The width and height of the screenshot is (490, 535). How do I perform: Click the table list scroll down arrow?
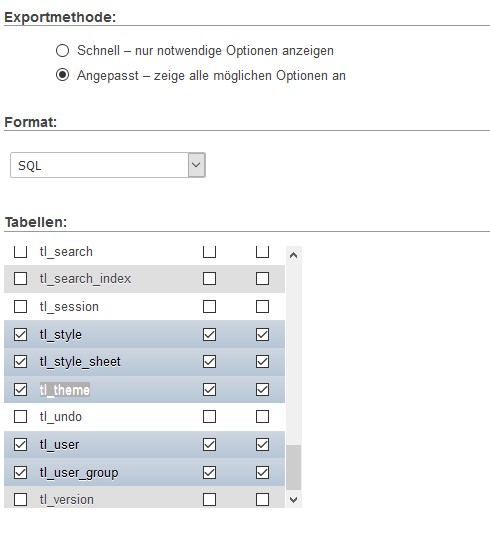click(x=293, y=500)
